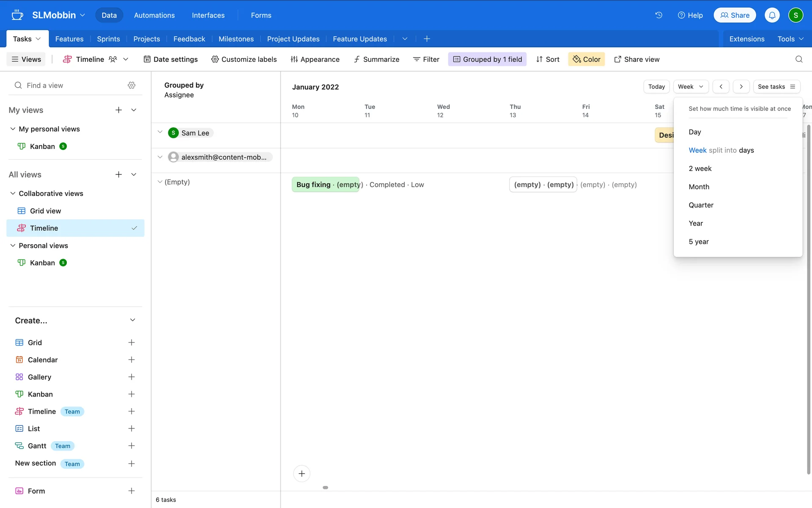Click the Today button
The image size is (812, 508).
click(656, 87)
